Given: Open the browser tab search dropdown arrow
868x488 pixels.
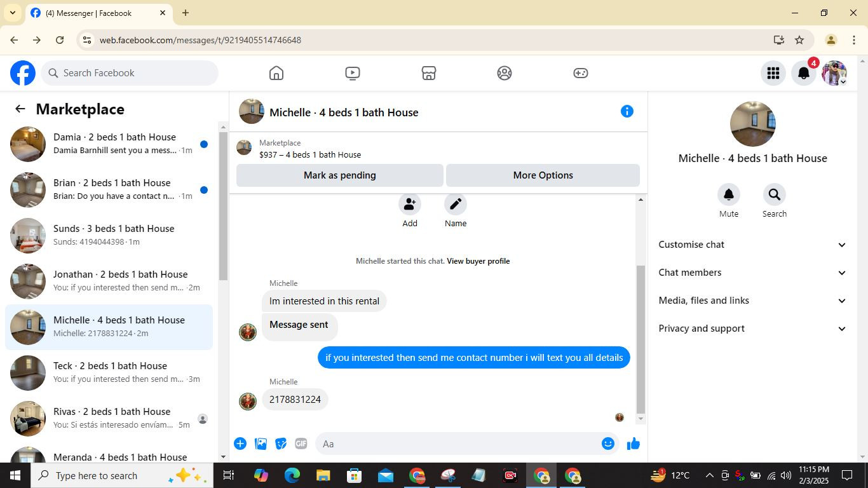Looking at the screenshot, I should 13,13.
